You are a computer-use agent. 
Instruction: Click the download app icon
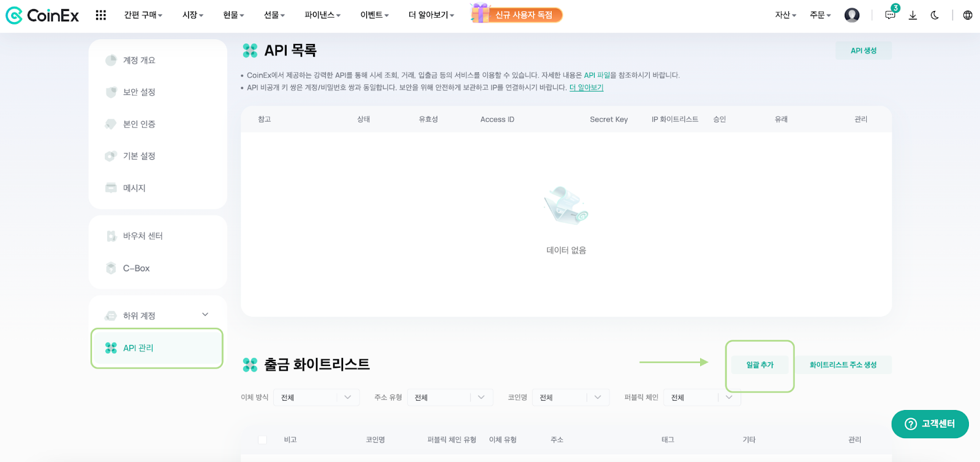913,15
